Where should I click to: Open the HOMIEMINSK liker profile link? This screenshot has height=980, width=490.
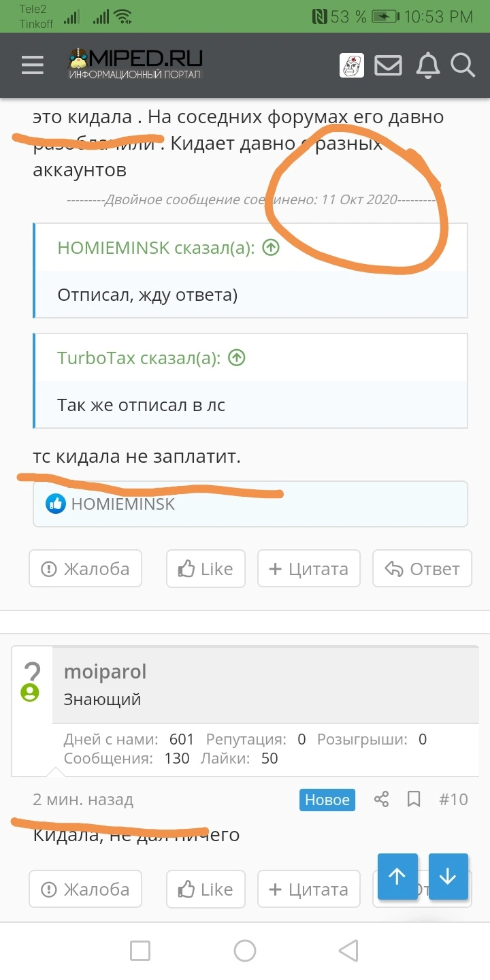[x=123, y=504]
